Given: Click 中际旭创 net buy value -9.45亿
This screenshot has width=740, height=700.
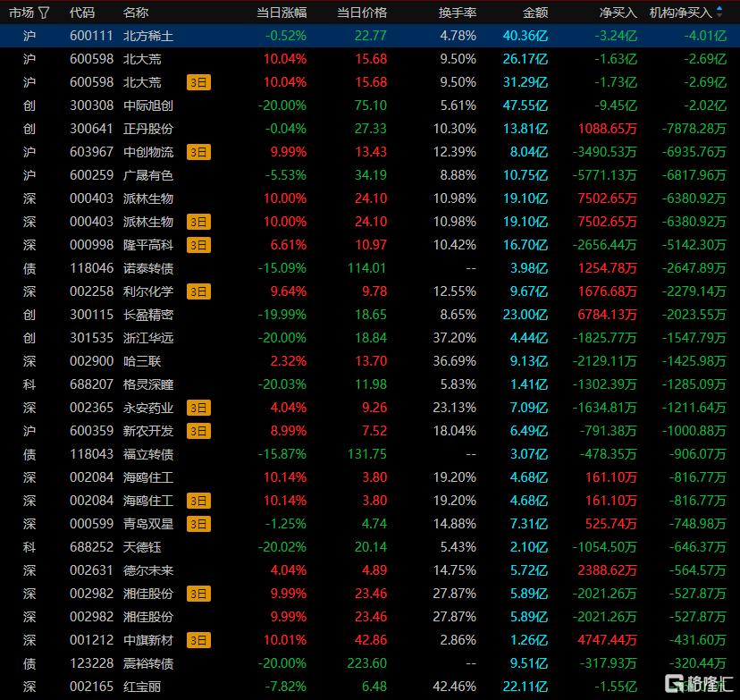Looking at the screenshot, I should point(616,105).
